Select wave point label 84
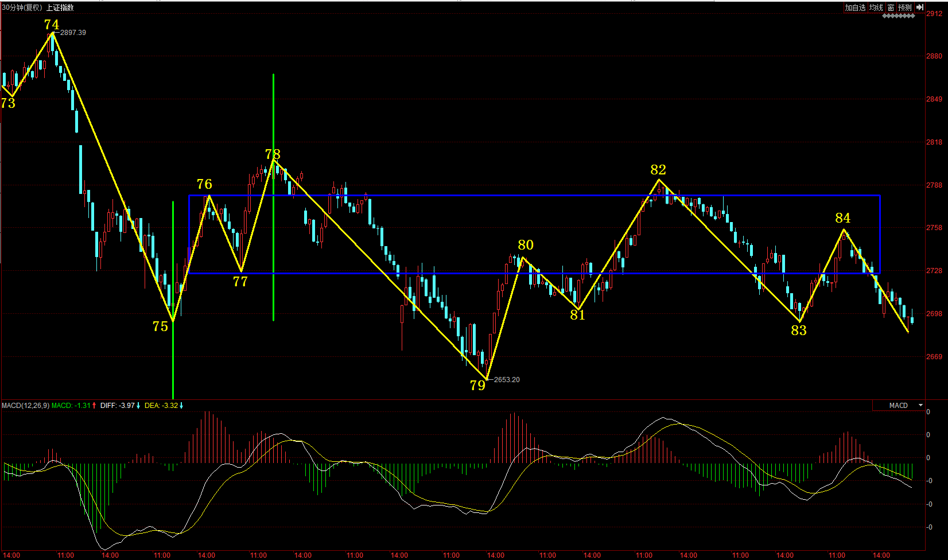Image resolution: width=948 pixels, height=560 pixels. (x=842, y=218)
